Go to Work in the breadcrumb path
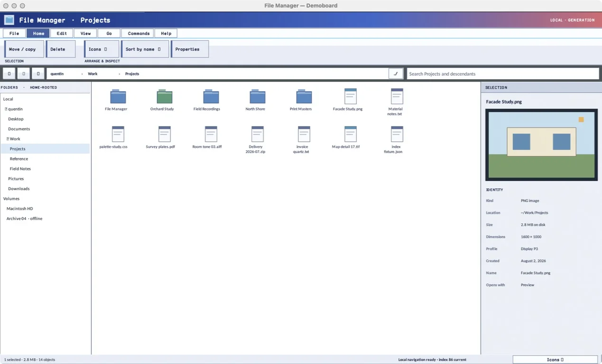The width and height of the screenshot is (602, 364). pos(93,74)
